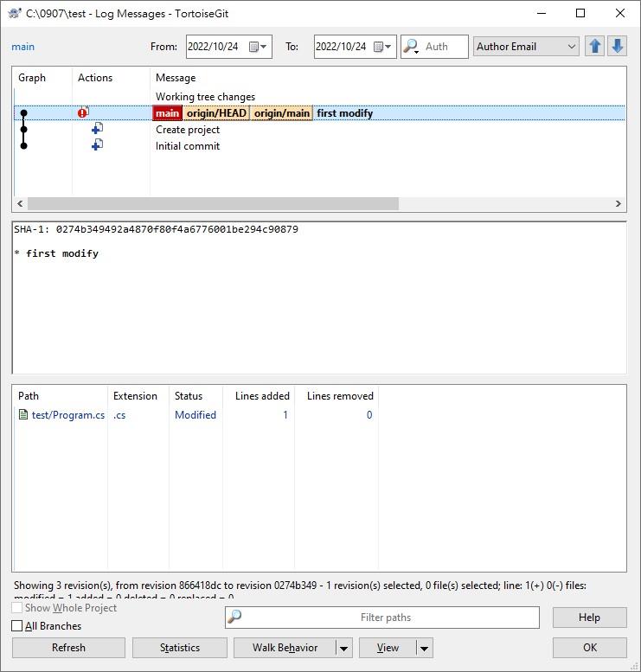This screenshot has height=672, width=641.
Task: Sort by the Lines added column header
Action: click(262, 396)
